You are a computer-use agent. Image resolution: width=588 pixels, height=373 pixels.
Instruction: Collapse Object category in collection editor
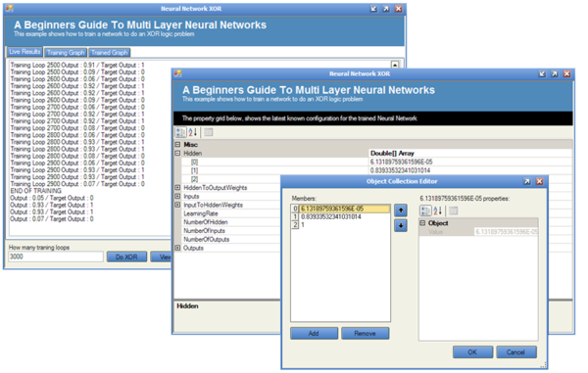(422, 223)
